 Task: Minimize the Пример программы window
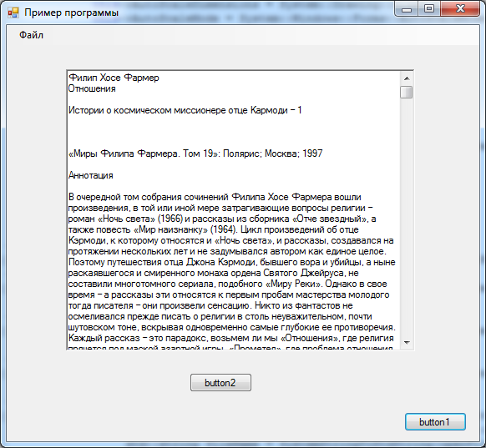point(407,9)
